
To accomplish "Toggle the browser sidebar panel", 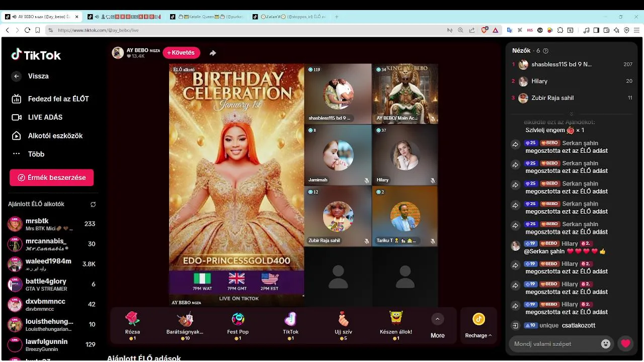I will (x=596, y=30).
